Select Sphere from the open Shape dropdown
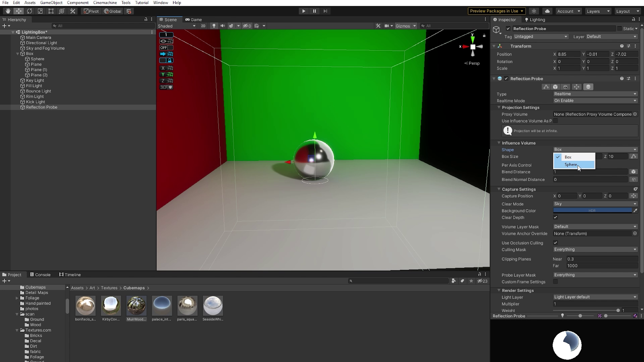This screenshot has width=644, height=362. point(572,165)
